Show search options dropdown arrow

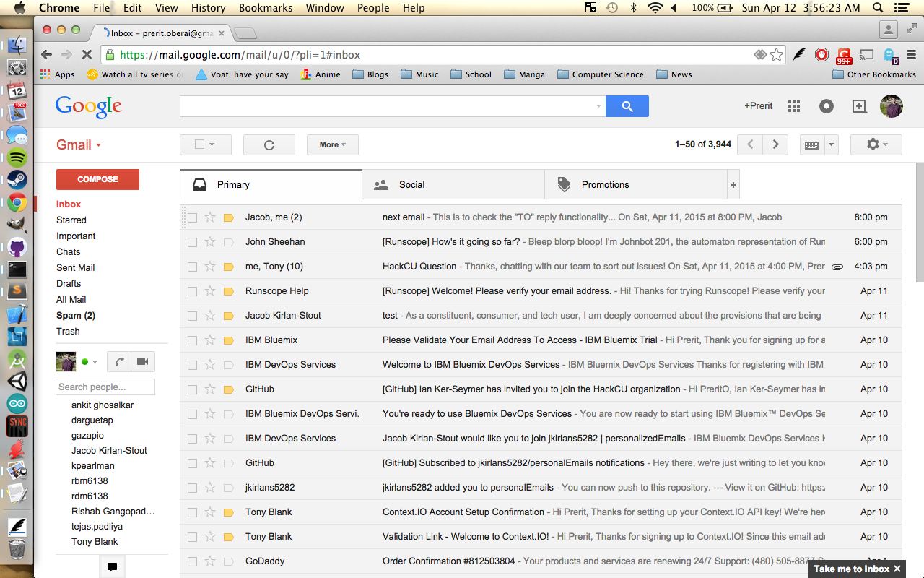598,107
